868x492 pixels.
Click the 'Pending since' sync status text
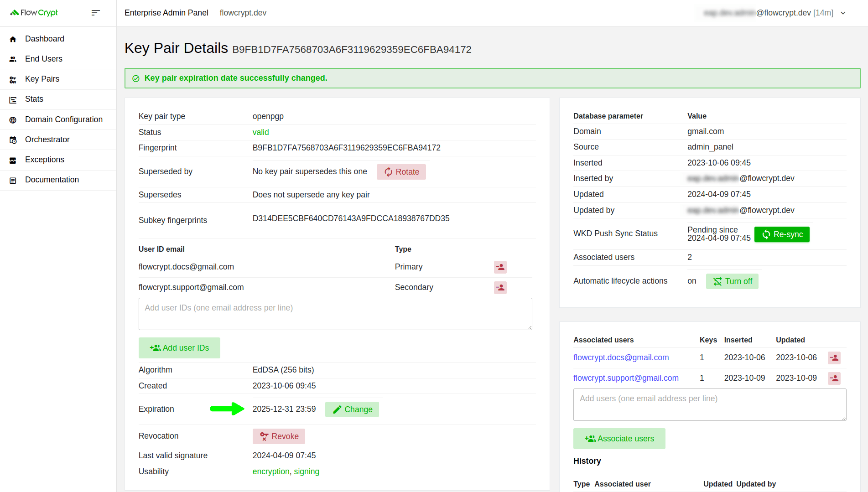[712, 230]
